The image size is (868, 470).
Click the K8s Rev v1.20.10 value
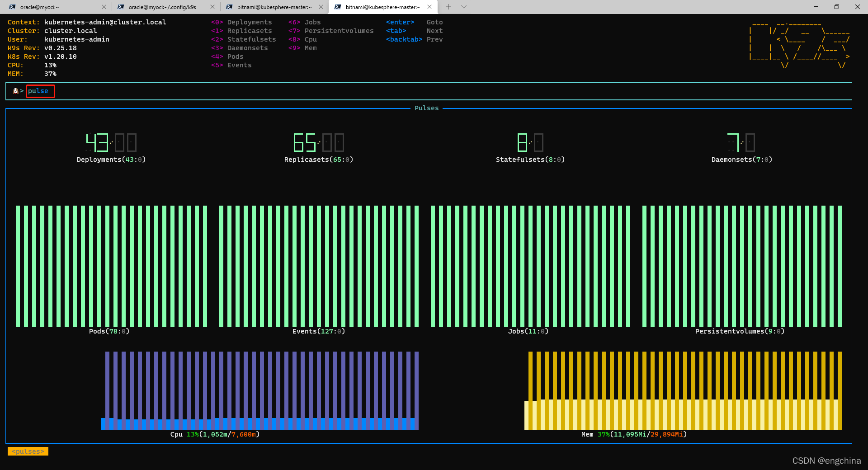[x=60, y=56]
